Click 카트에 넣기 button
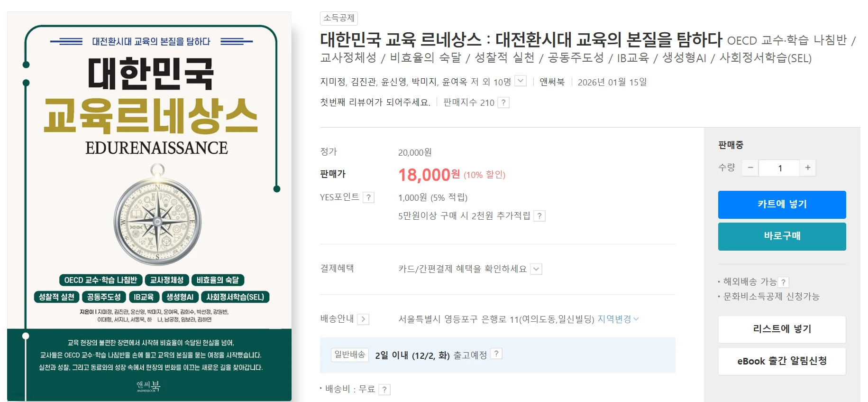 coord(782,205)
